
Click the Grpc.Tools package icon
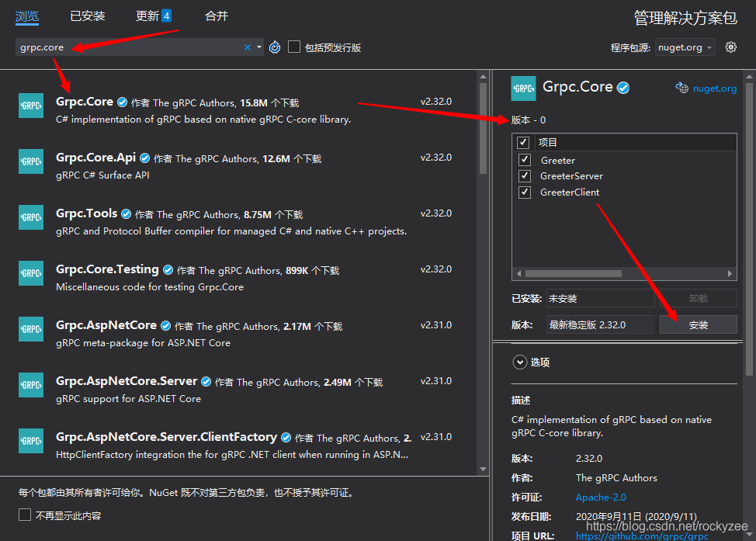[31, 217]
